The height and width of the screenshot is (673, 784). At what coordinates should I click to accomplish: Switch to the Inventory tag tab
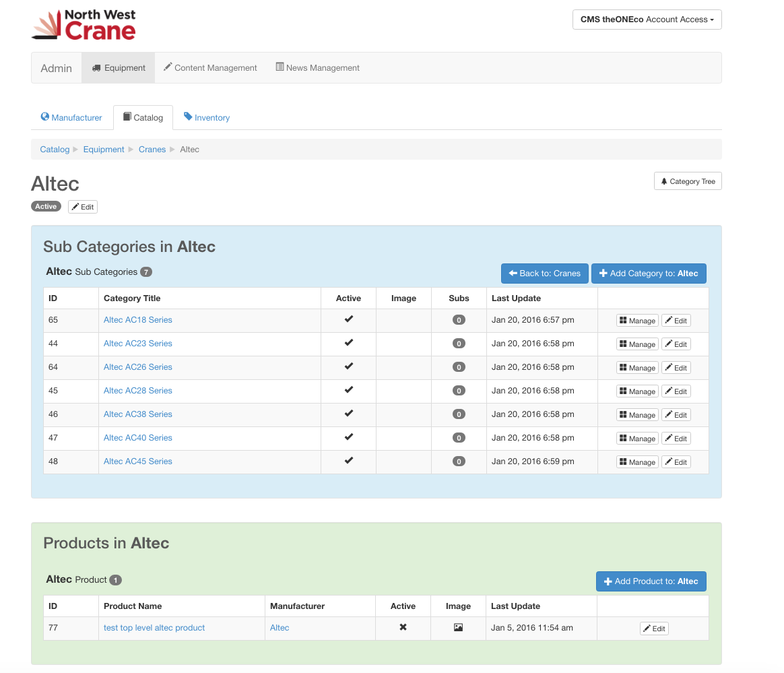[207, 117]
